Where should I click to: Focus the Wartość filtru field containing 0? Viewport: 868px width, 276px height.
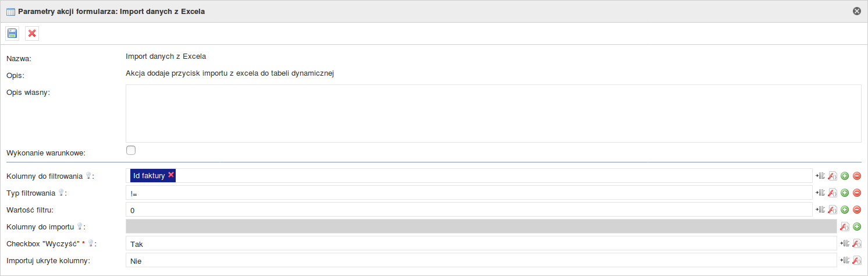tap(469, 210)
